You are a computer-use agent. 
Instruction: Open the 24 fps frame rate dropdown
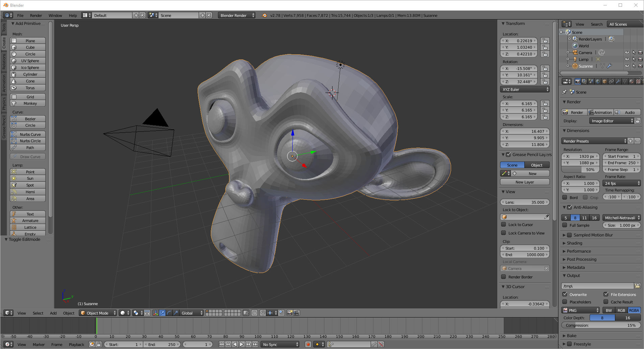622,183
